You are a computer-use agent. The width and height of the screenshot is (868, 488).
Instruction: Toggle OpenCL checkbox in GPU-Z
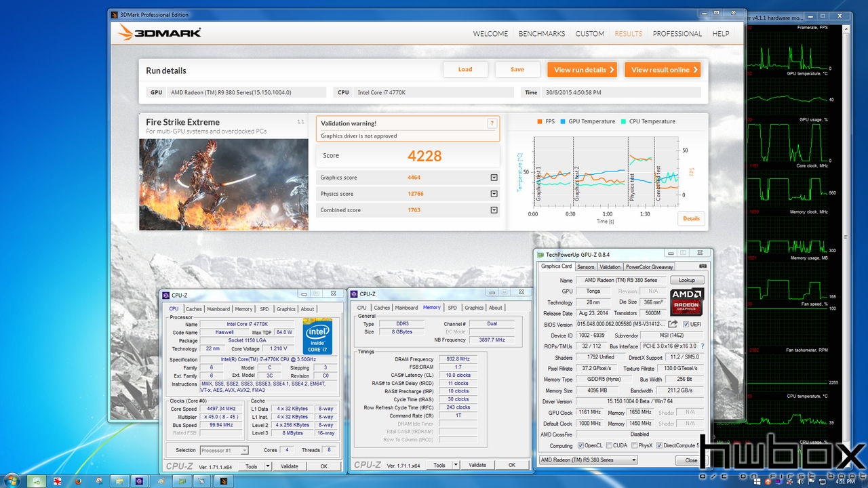(x=580, y=445)
